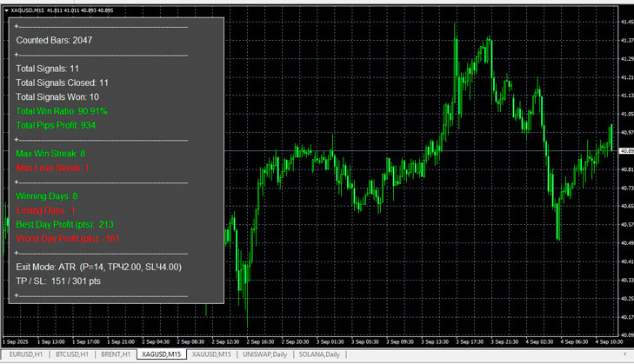
Task: Click the Total Pips Profit: 934 line
Action: (x=56, y=125)
